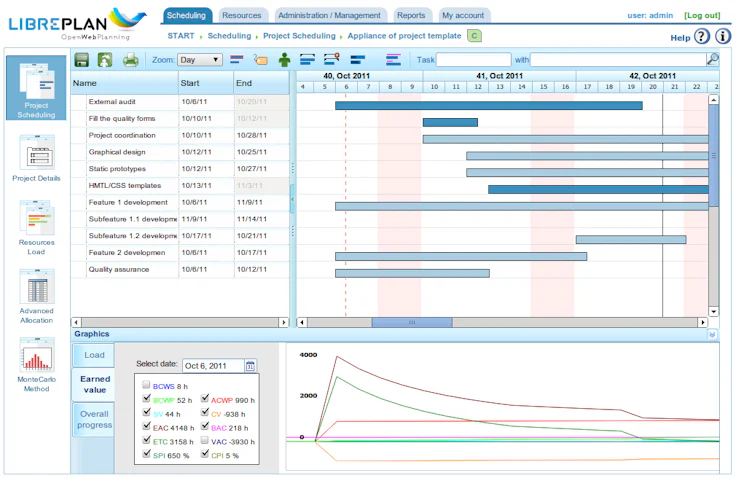Image resolution: width=736 pixels, height=478 pixels.
Task: Uncheck the SPI checkbox
Action: (146, 454)
